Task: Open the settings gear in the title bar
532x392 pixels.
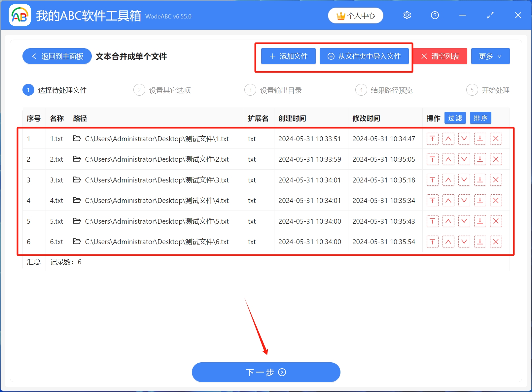Action: click(x=407, y=15)
